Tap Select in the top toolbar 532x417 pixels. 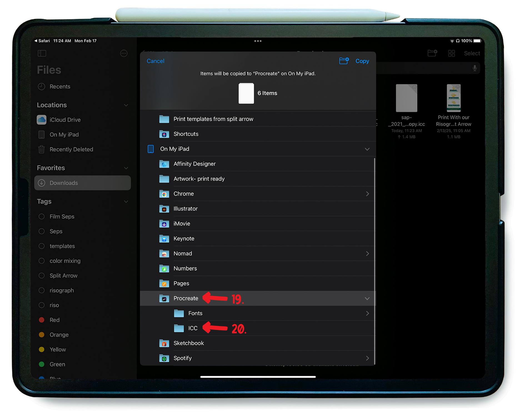click(x=472, y=53)
